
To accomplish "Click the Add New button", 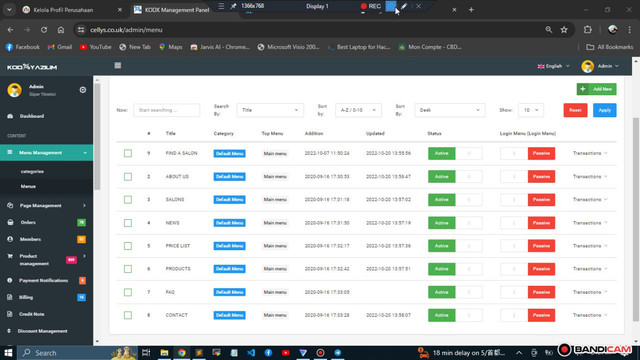I will point(596,89).
